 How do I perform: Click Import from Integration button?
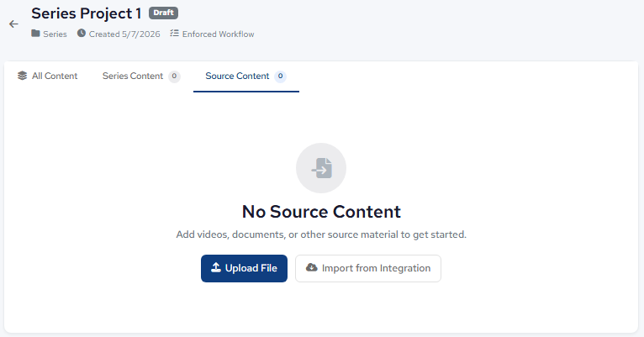coord(368,268)
